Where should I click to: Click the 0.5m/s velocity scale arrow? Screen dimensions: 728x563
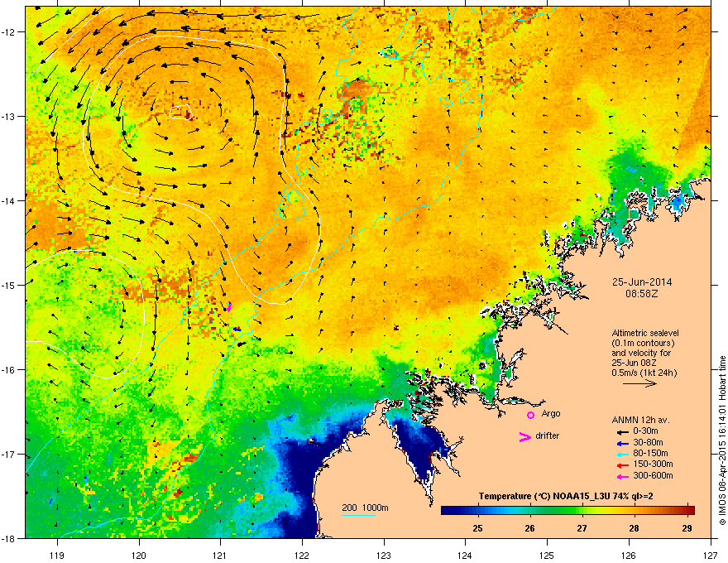point(639,383)
